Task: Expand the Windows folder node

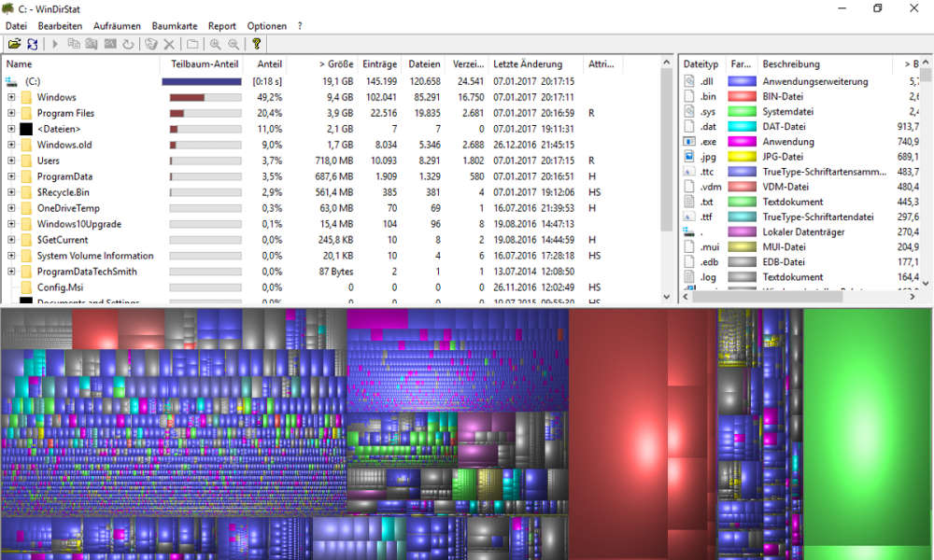Action: (x=10, y=97)
